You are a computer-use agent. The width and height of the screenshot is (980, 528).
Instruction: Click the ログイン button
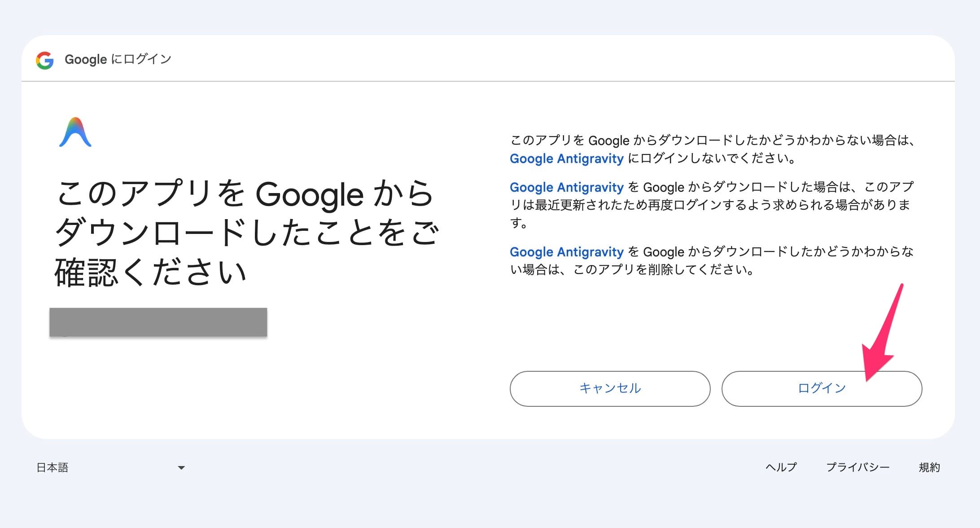pos(822,389)
